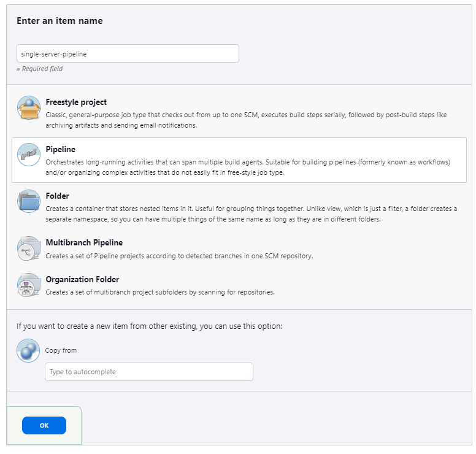Click the Organization Folder icon
476x454 pixels.
[x=29, y=285]
